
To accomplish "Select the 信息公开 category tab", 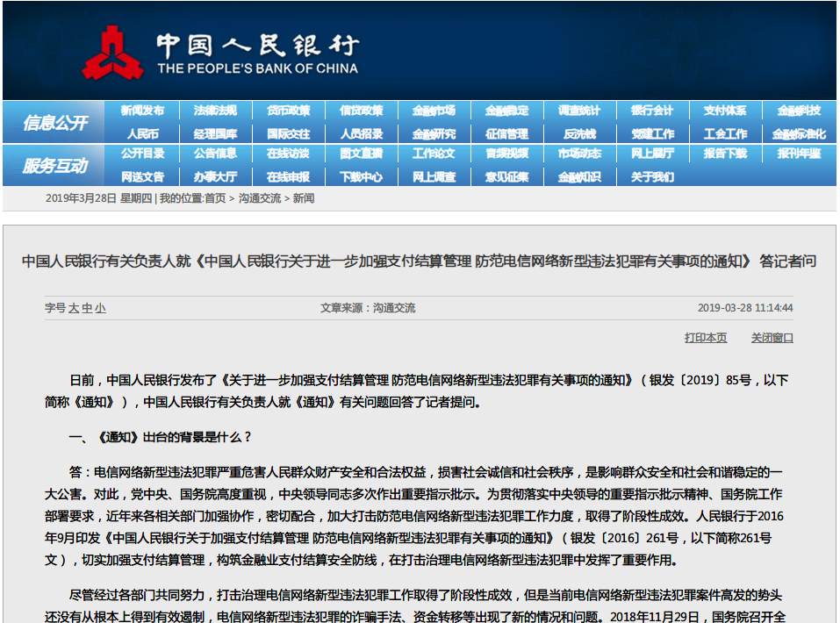I will click(x=55, y=123).
